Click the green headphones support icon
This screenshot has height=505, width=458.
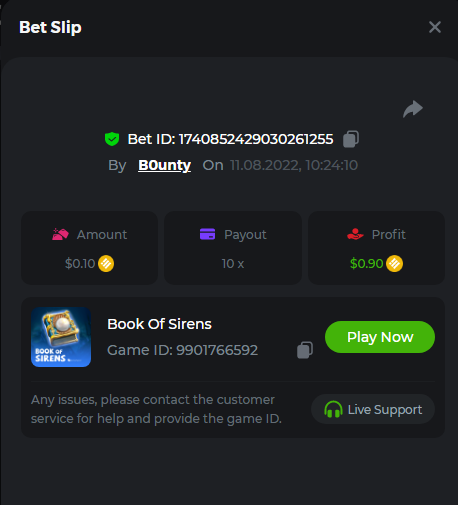coord(333,409)
